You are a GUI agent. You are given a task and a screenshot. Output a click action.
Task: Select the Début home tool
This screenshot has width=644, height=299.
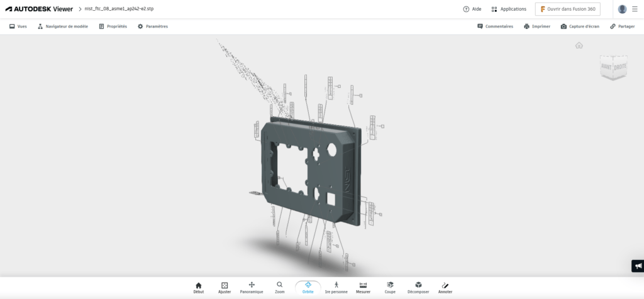point(198,288)
